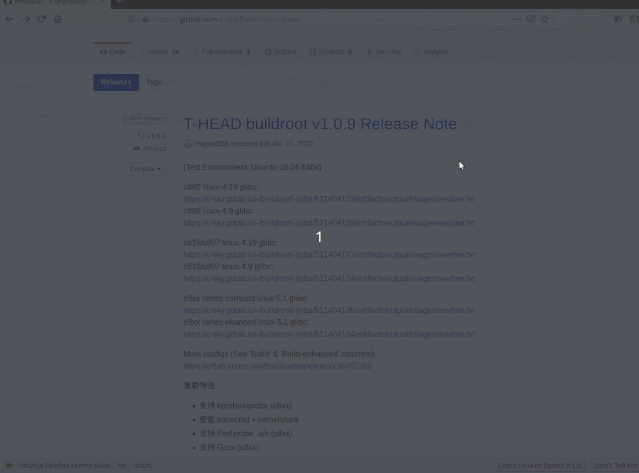Image resolution: width=639 pixels, height=473 pixels.
Task: Close the Releases browser tab
Action: click(x=102, y=2)
